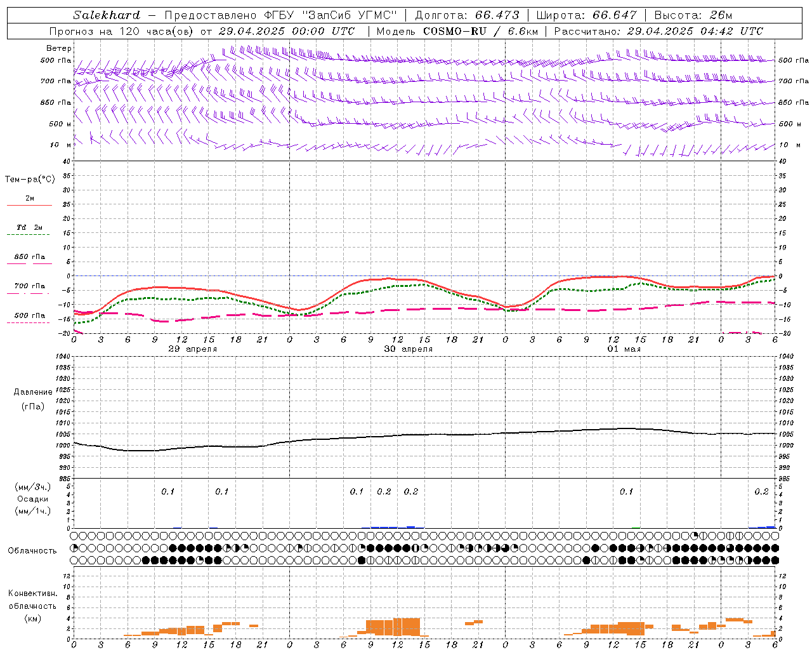The width and height of the screenshot is (812, 650).
Task: Click the "10 м" wind level label beside Ветер
Action: [61, 145]
